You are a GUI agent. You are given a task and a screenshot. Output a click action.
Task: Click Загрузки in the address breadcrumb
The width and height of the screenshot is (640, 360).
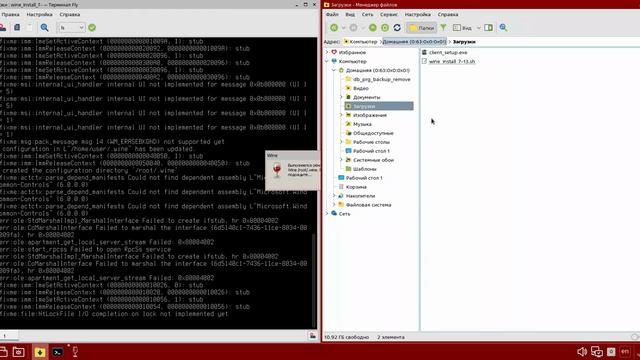pyautogui.click(x=464, y=42)
